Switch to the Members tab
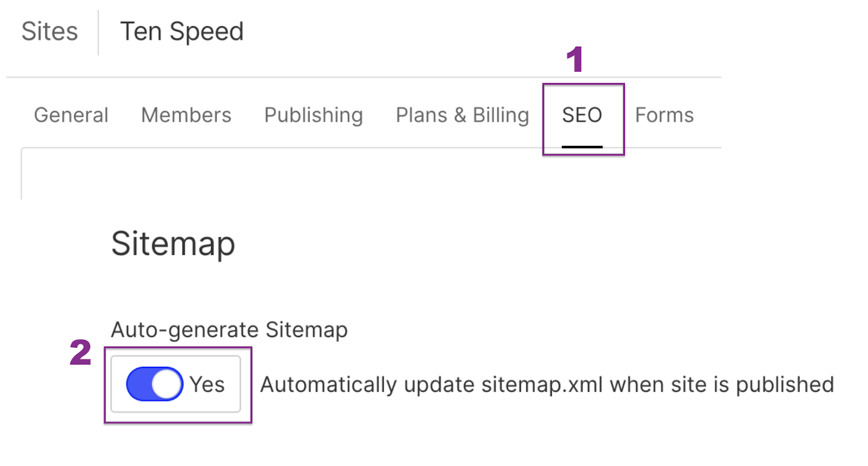Viewport: 868px width, 466px height. point(186,115)
